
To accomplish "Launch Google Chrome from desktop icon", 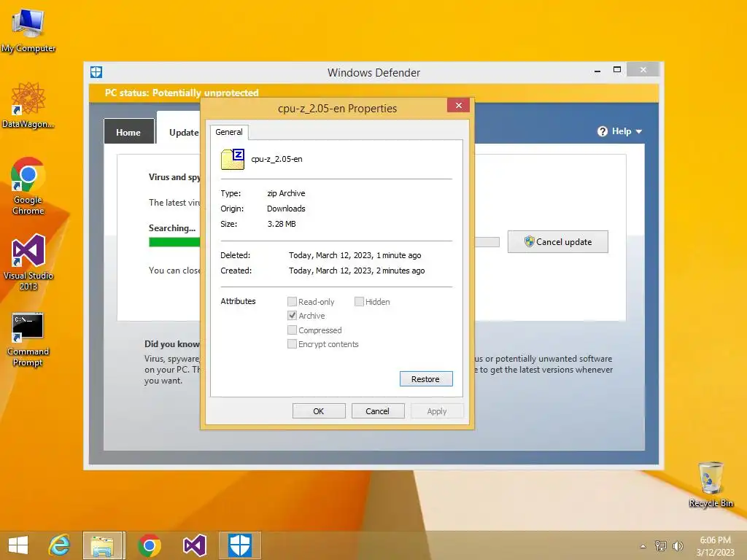I will tap(28, 186).
